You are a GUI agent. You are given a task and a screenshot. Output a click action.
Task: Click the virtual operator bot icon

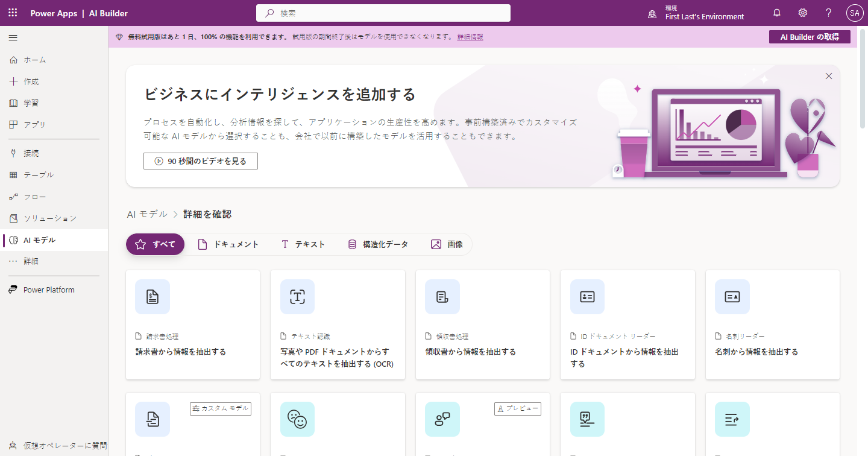point(14,446)
